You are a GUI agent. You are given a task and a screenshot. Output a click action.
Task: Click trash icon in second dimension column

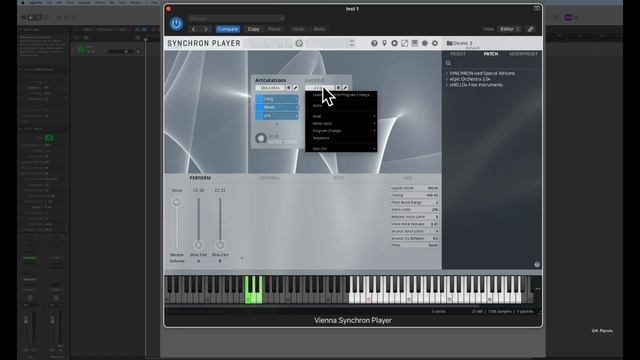(338, 88)
